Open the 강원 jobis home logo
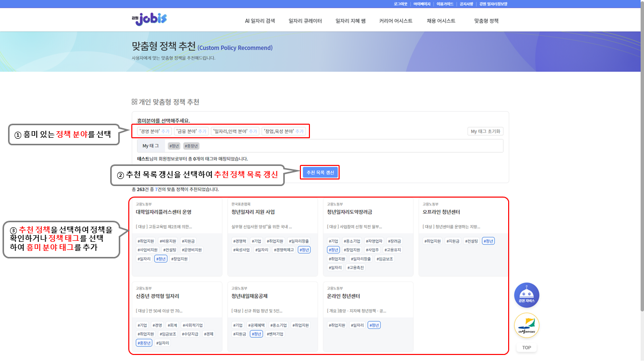 tap(149, 19)
